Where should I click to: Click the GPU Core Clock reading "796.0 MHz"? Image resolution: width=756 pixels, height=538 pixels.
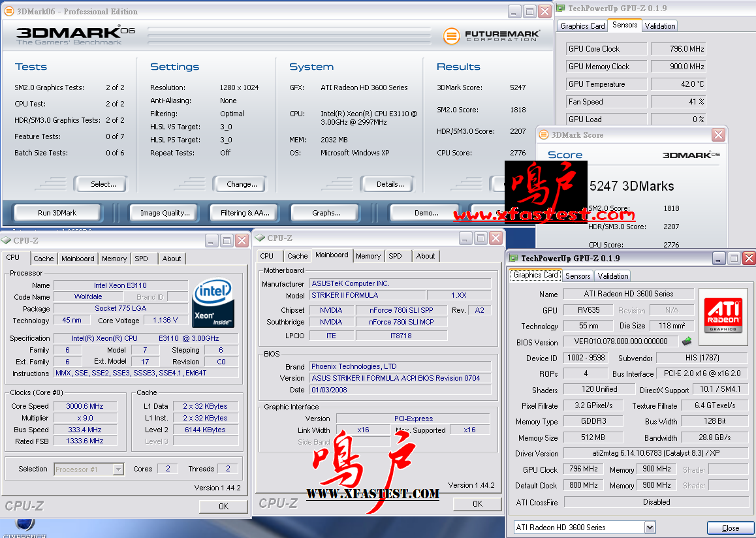(678, 49)
